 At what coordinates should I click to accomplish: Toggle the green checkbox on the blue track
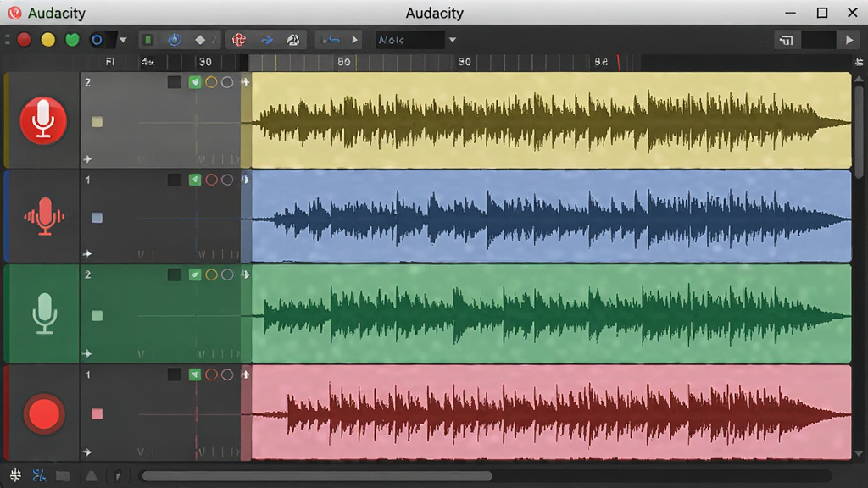[195, 180]
